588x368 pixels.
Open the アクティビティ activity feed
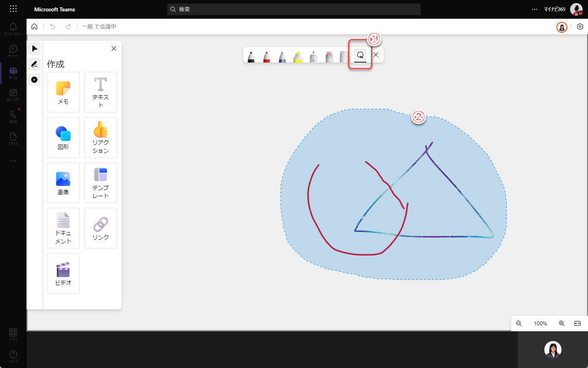13,29
